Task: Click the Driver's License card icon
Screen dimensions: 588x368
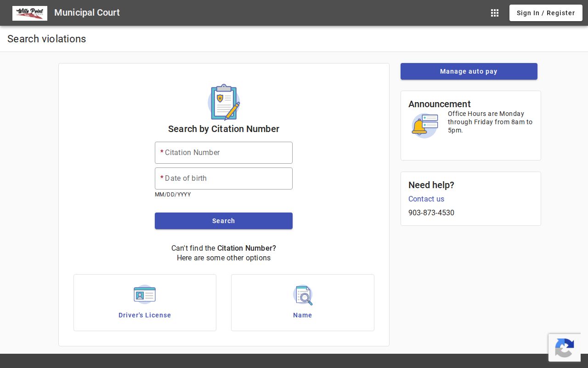Action: 145,294
